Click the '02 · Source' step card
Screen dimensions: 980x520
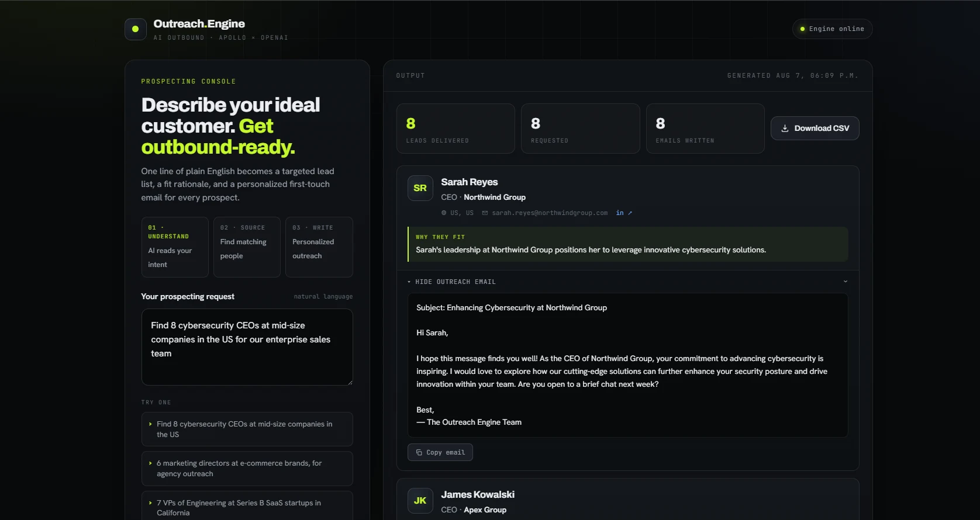pos(247,247)
